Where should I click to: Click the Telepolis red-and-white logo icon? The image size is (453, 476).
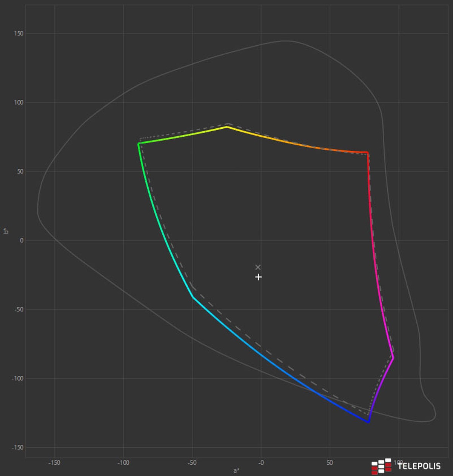(x=381, y=466)
